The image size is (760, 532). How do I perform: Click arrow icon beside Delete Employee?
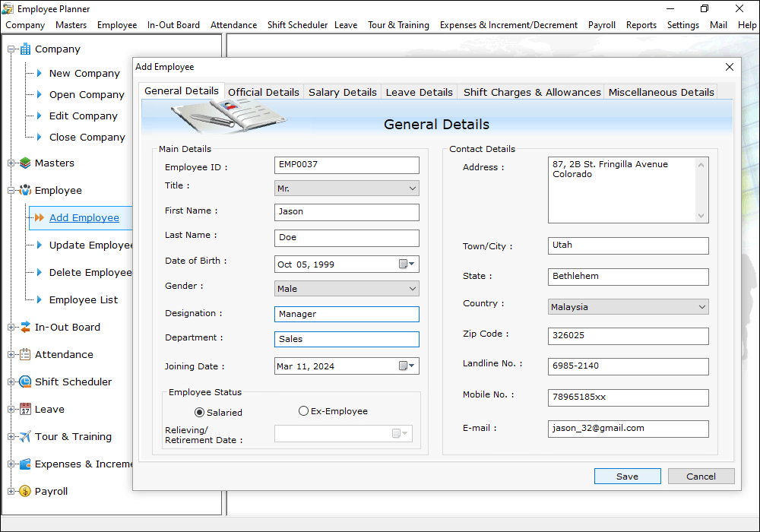point(40,272)
